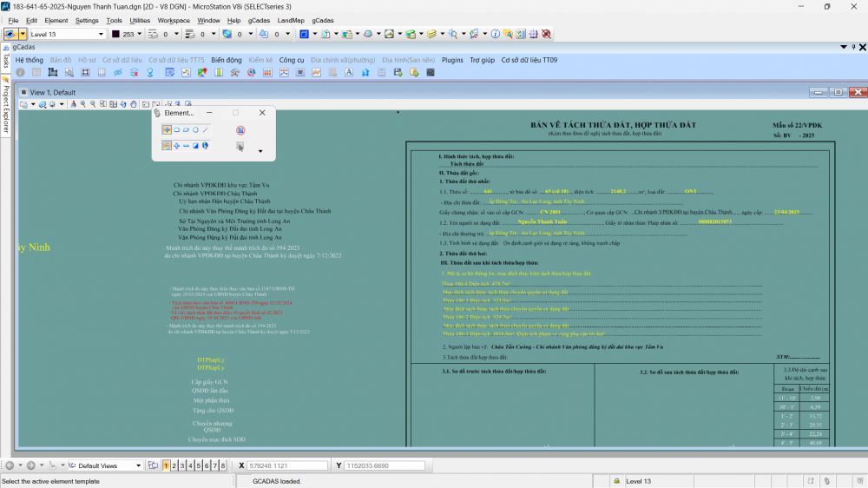Open the Project Explorer side tab

pos(5,109)
